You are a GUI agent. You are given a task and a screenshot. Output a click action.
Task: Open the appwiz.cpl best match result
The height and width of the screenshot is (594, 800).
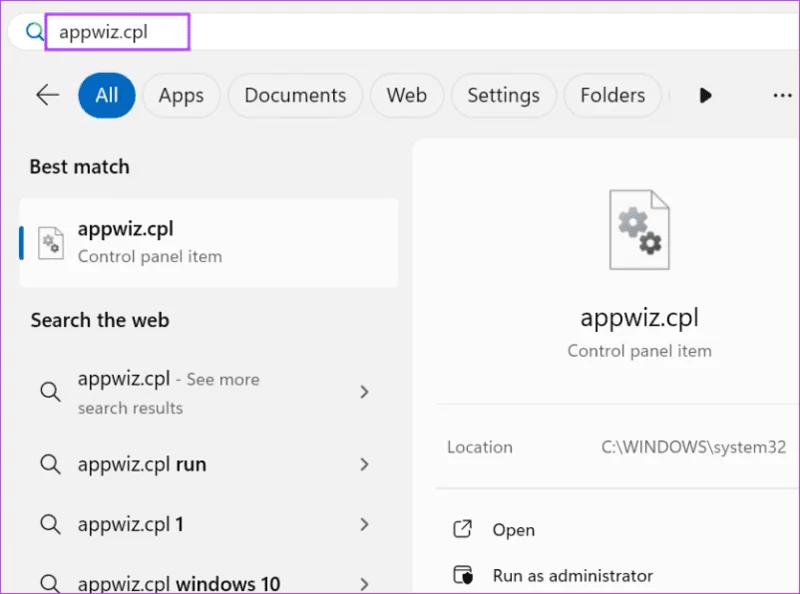pyautogui.click(x=209, y=242)
